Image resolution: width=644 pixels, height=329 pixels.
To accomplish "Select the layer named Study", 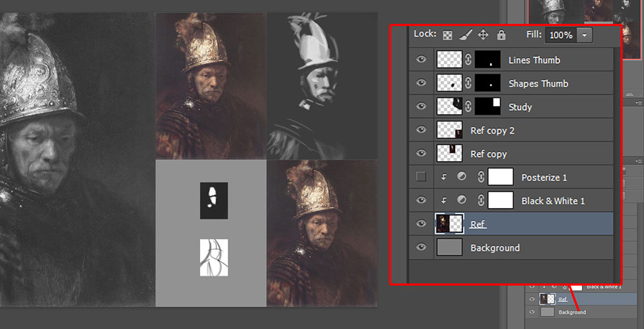I will click(x=520, y=107).
